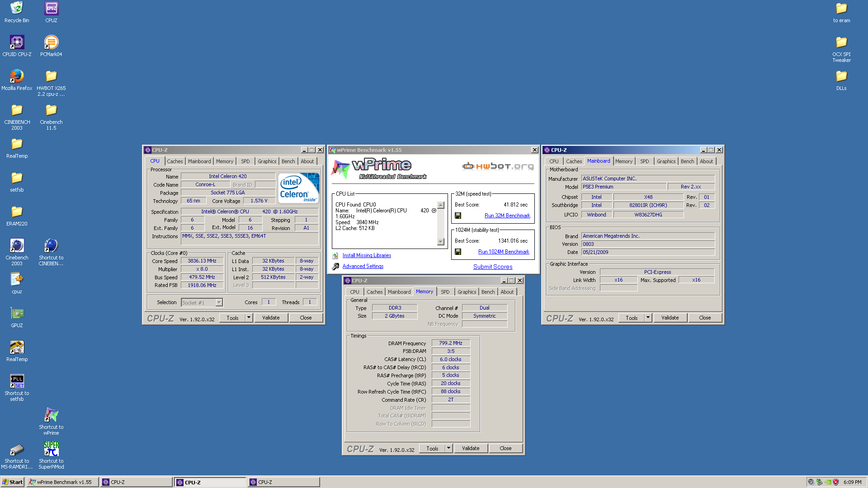Switch to Memory tab in the Mainboard window
This screenshot has height=488, width=868.
coord(624,161)
